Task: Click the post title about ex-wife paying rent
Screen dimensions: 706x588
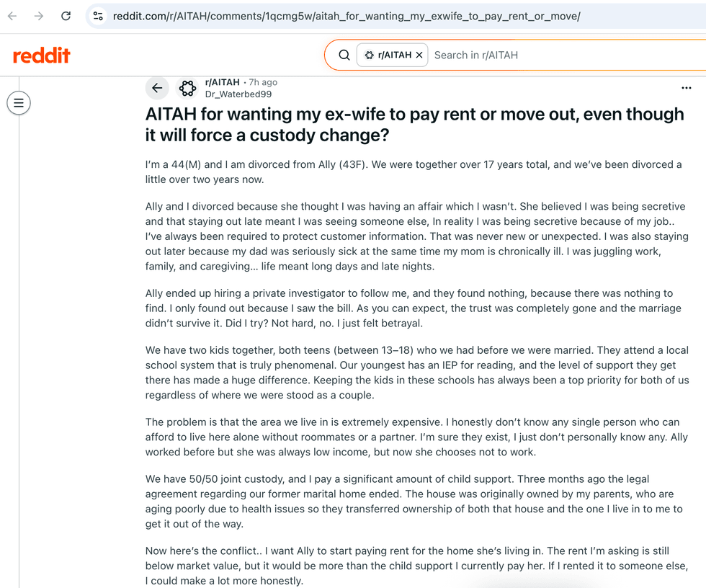Action: (x=415, y=125)
